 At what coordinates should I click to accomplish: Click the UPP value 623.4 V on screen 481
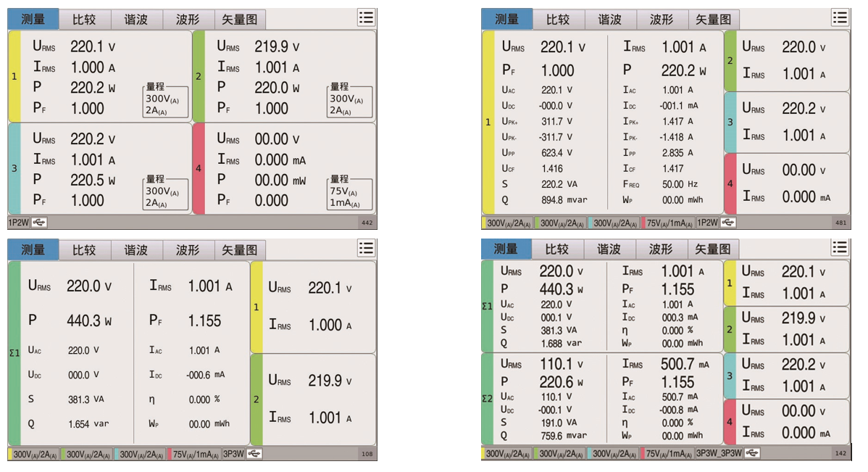pyautogui.click(x=557, y=153)
